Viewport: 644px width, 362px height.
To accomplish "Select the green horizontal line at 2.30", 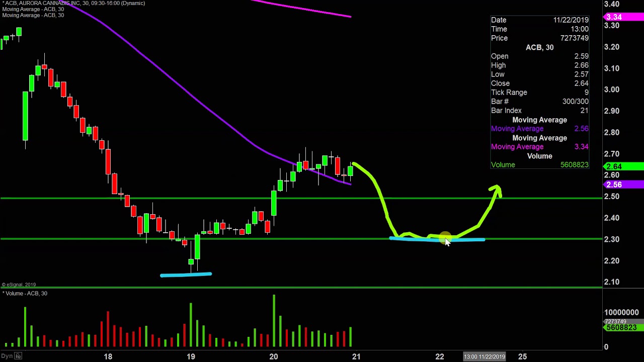I will [x=301, y=238].
